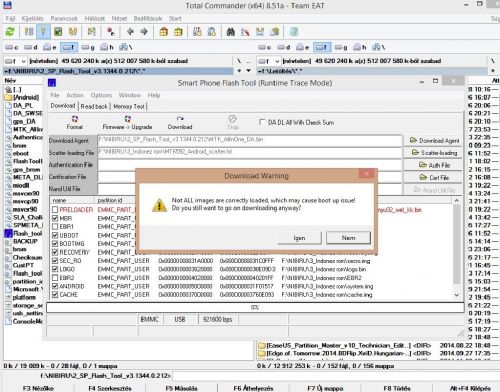Select the EaseUS_Partition_Master folder in right panel
The width and height of the screenshot is (500, 392).
(338, 345)
